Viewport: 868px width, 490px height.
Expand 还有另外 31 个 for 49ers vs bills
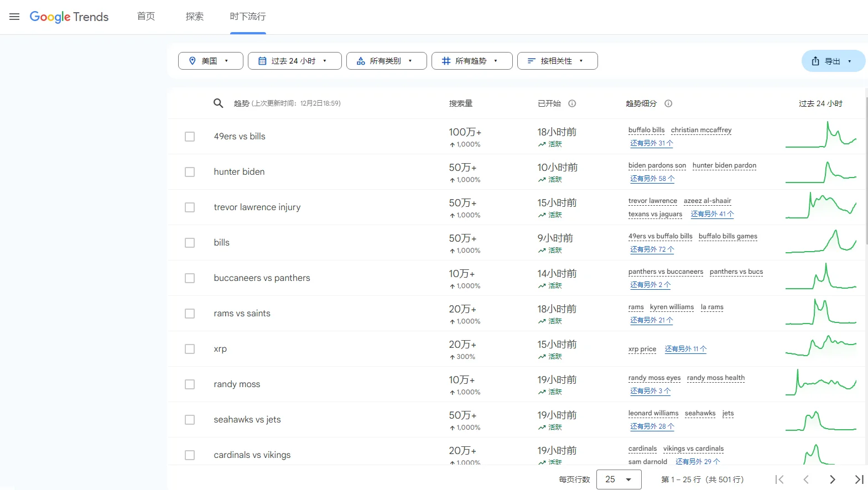click(652, 143)
